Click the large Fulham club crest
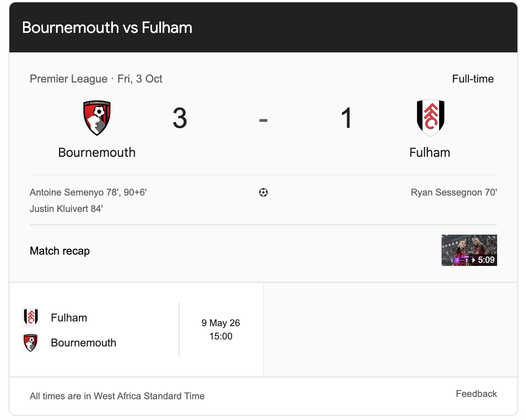 pyautogui.click(x=430, y=117)
